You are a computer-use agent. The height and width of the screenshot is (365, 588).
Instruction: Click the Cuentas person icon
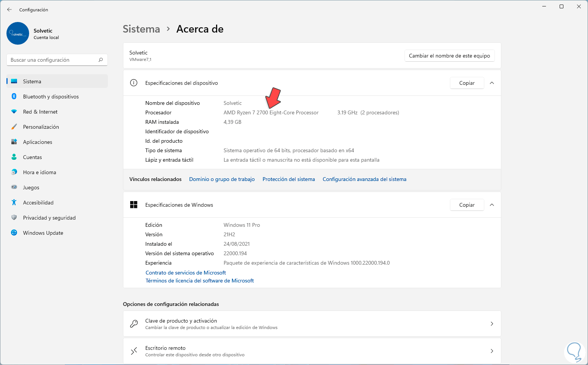pos(14,157)
